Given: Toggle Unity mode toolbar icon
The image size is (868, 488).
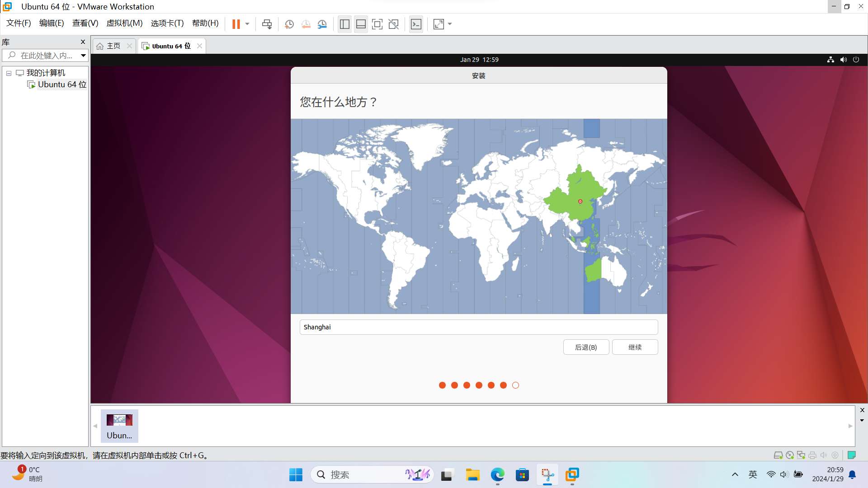Looking at the screenshot, I should 393,24.
